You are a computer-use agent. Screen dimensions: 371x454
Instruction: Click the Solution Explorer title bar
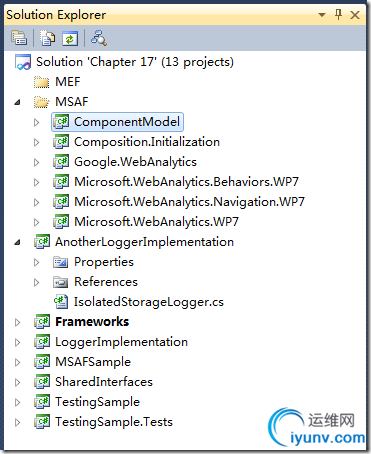click(160, 15)
